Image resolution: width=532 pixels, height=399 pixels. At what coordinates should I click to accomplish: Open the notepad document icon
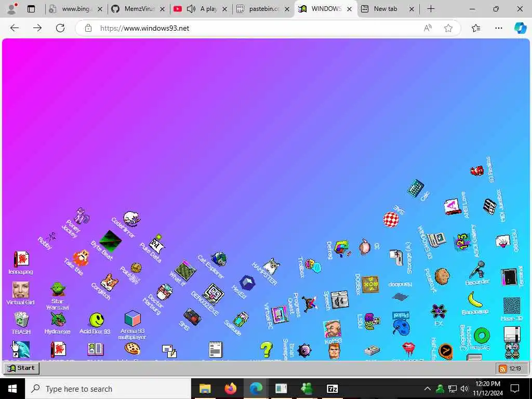tap(216, 350)
